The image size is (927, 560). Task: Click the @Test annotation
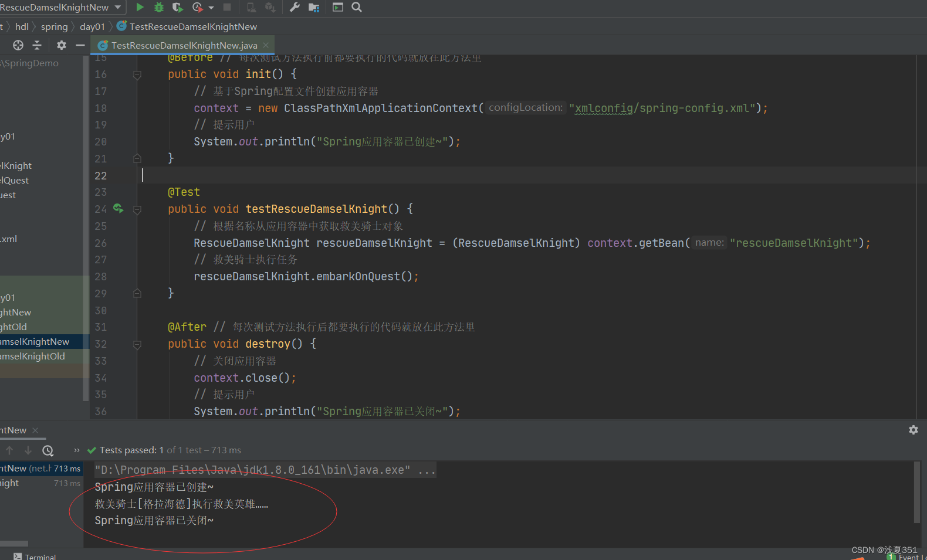pyautogui.click(x=184, y=192)
